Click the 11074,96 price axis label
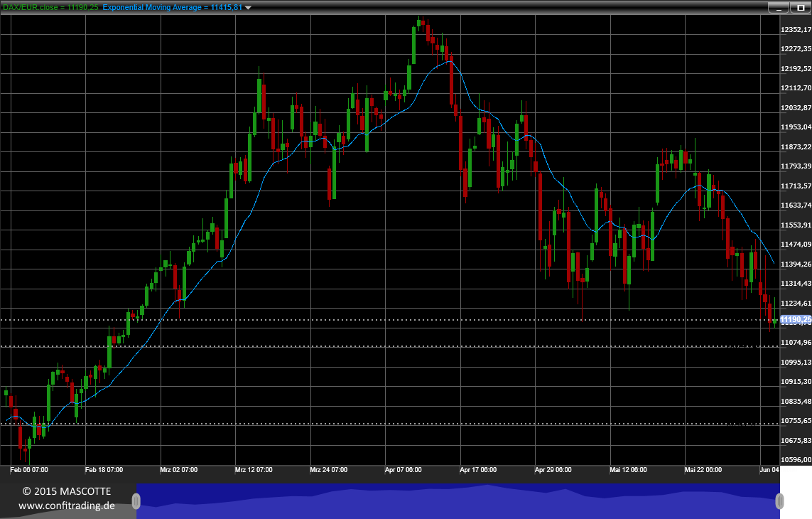 point(796,342)
